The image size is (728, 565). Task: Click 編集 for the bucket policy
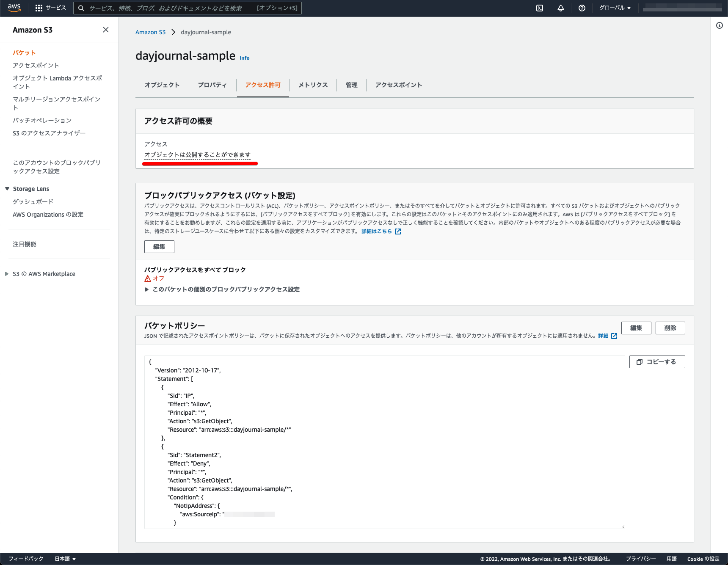pos(636,328)
